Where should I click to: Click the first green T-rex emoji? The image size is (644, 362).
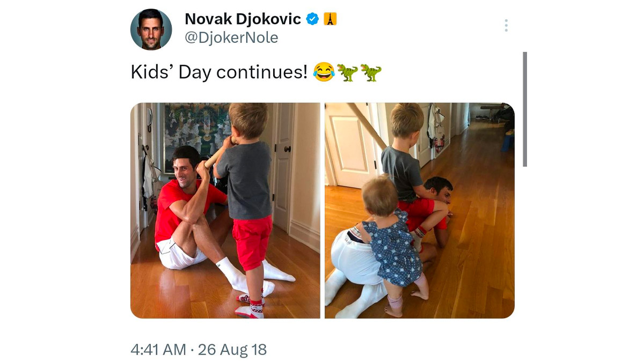[x=347, y=72]
